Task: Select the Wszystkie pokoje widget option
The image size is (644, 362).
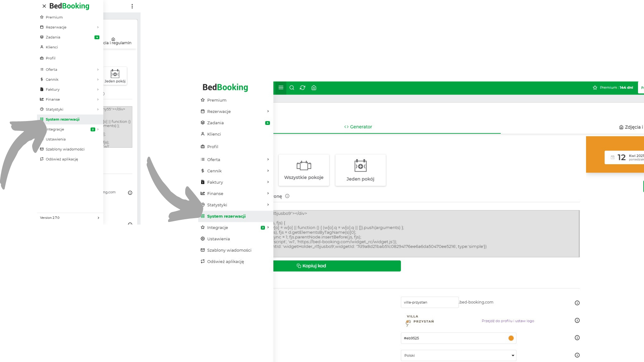Action: point(304,170)
